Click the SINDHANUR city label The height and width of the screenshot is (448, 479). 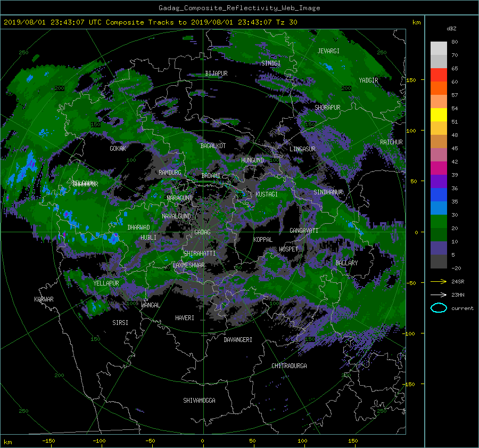tap(328, 192)
